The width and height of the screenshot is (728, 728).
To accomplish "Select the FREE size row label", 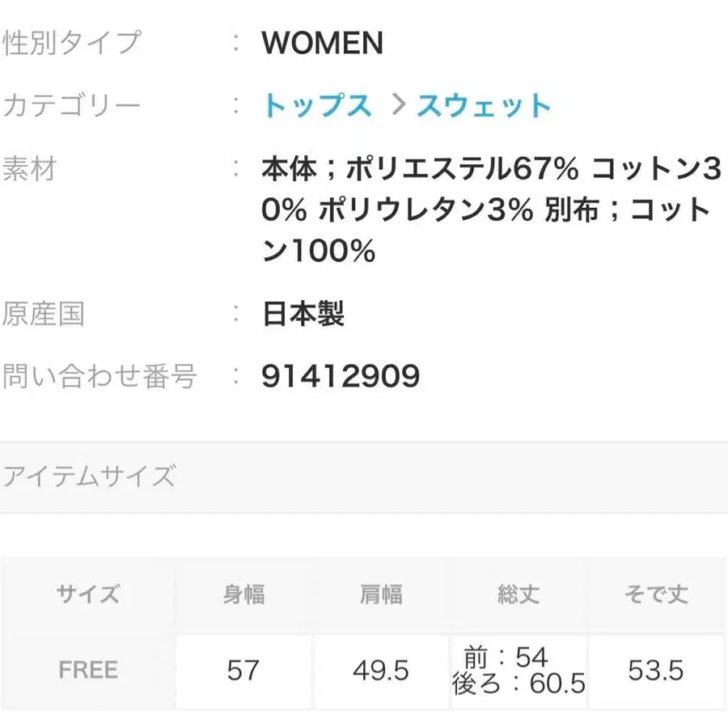I will (x=88, y=670).
